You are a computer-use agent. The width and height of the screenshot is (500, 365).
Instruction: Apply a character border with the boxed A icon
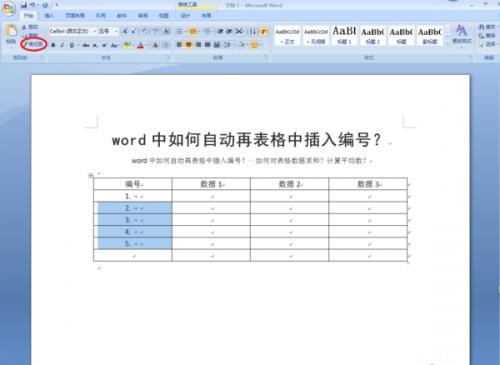(166, 31)
